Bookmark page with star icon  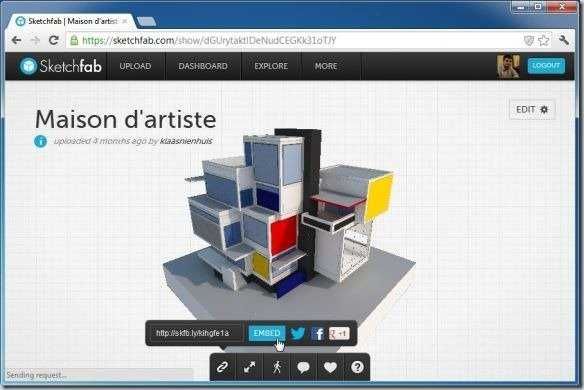click(x=544, y=40)
